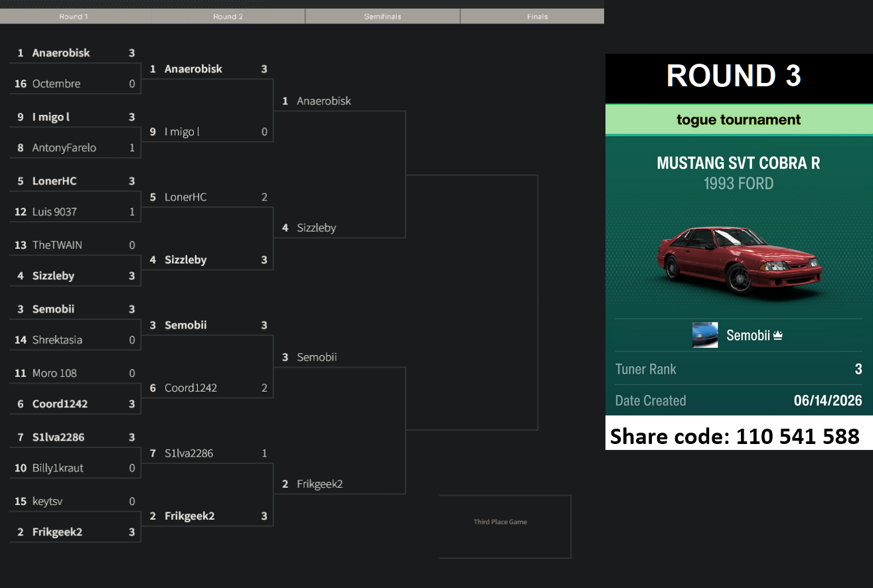Click I migo l in Round 1
This screenshot has width=873, height=588.
click(x=51, y=117)
